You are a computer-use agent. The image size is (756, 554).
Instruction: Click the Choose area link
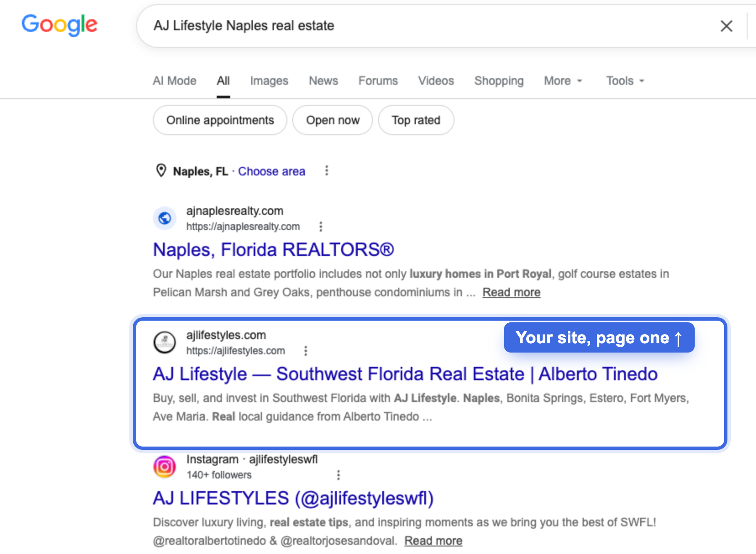click(x=272, y=171)
